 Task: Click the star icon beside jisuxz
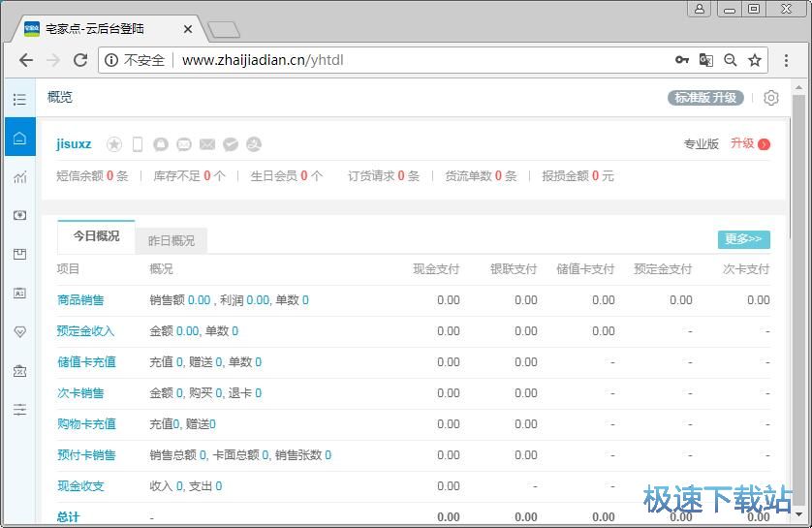(x=114, y=144)
